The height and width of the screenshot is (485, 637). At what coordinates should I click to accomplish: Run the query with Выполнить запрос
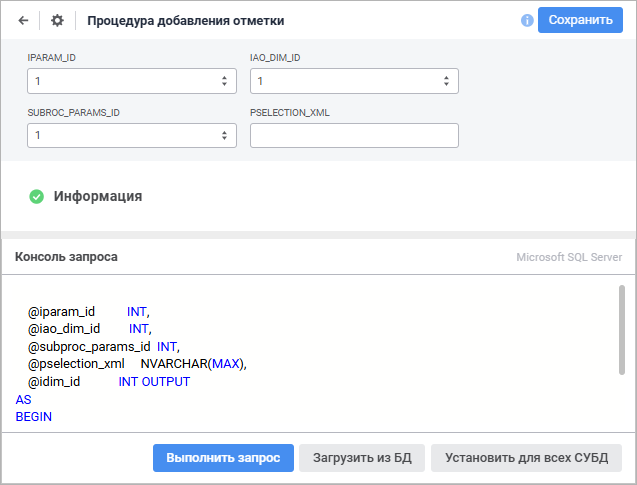223,458
